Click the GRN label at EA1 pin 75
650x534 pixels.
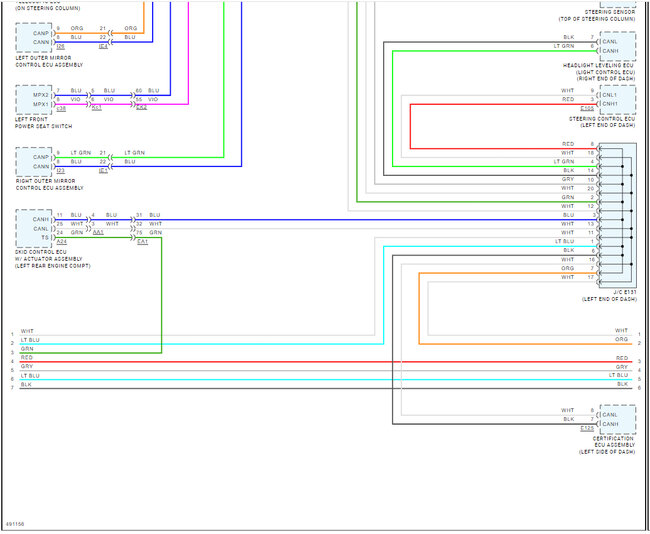tap(156, 233)
